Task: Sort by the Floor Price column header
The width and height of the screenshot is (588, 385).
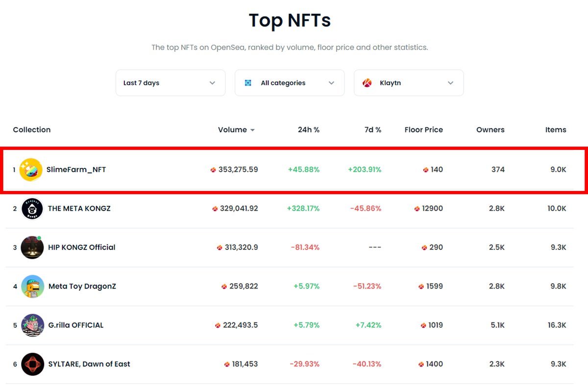Action: [x=424, y=130]
